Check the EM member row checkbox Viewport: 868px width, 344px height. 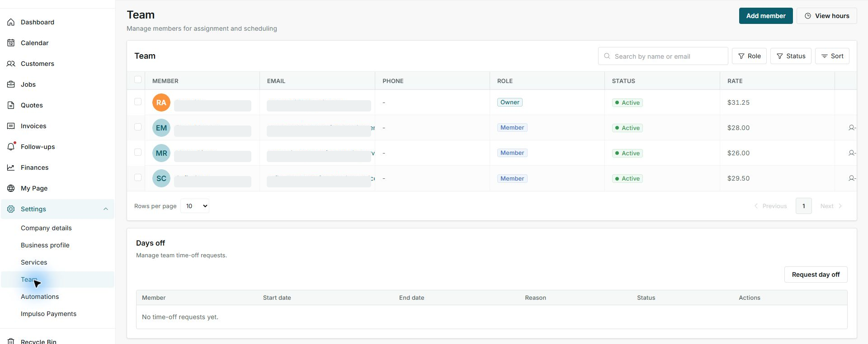point(138,127)
